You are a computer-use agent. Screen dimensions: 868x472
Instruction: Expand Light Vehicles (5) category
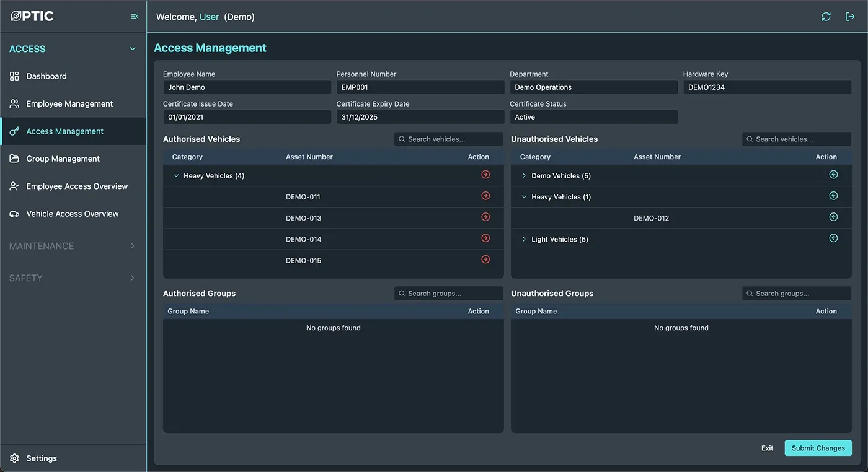[524, 239]
